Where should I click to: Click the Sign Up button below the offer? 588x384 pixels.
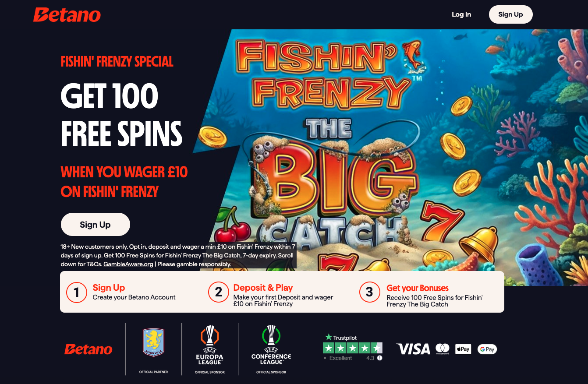click(95, 225)
